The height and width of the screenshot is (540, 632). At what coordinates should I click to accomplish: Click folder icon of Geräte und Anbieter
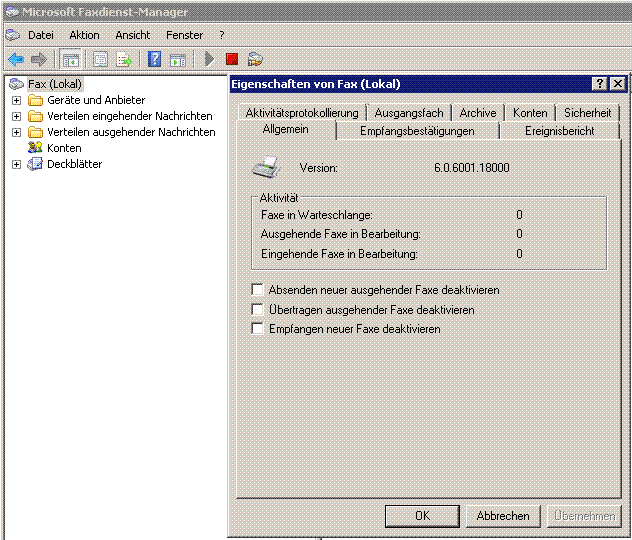pos(35,100)
